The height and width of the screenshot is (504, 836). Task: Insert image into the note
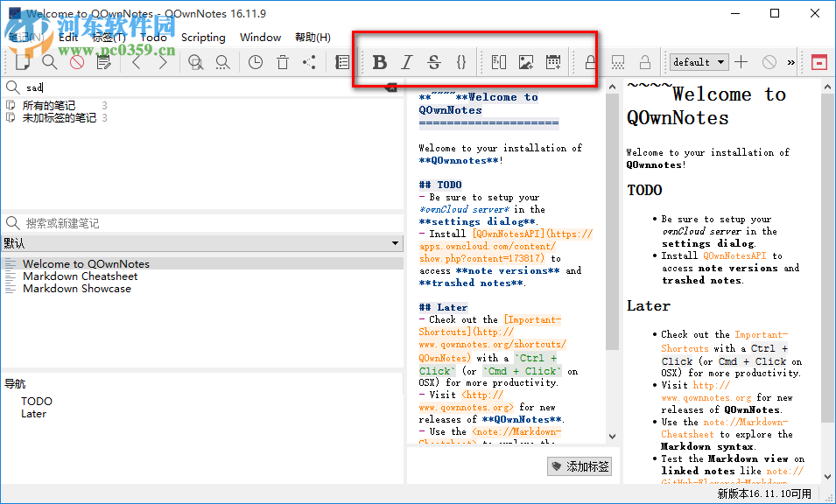tap(525, 62)
